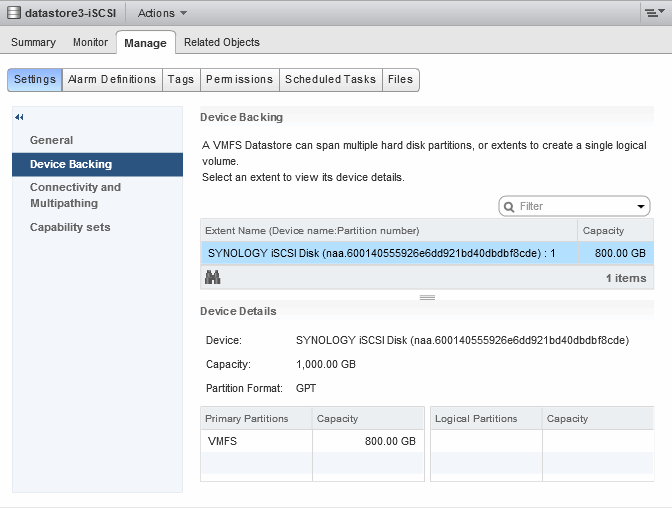Open the Actions dropdown menu

pos(162,13)
